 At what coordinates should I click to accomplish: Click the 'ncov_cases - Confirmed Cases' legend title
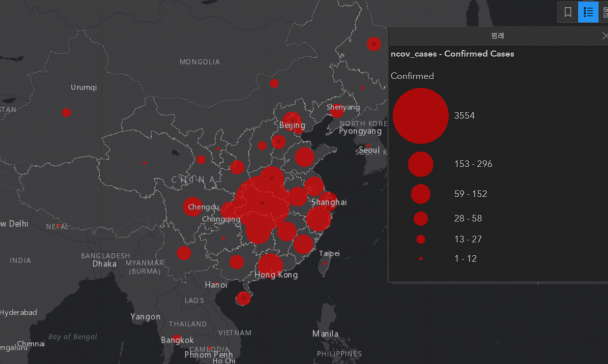pos(452,54)
